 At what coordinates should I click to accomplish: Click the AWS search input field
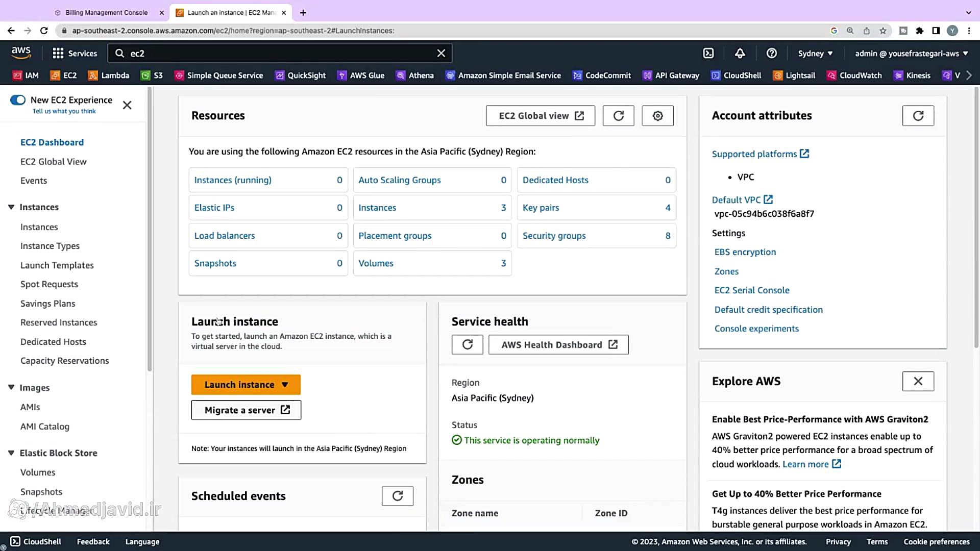[x=280, y=53]
